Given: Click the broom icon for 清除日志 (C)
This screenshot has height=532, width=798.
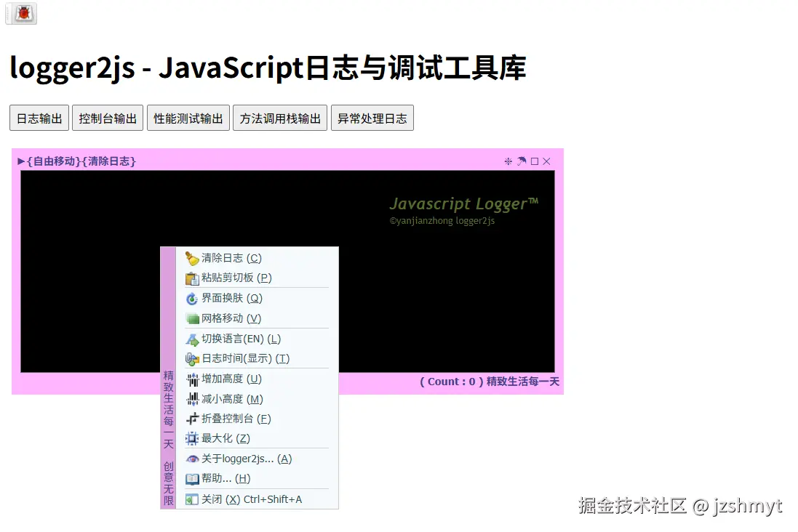Looking at the screenshot, I should click(192, 259).
